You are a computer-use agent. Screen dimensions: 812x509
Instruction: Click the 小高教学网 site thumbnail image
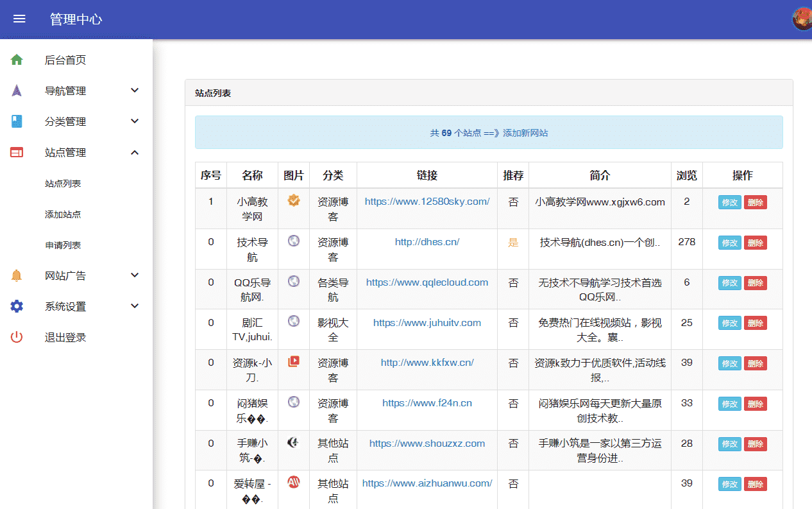coord(294,200)
